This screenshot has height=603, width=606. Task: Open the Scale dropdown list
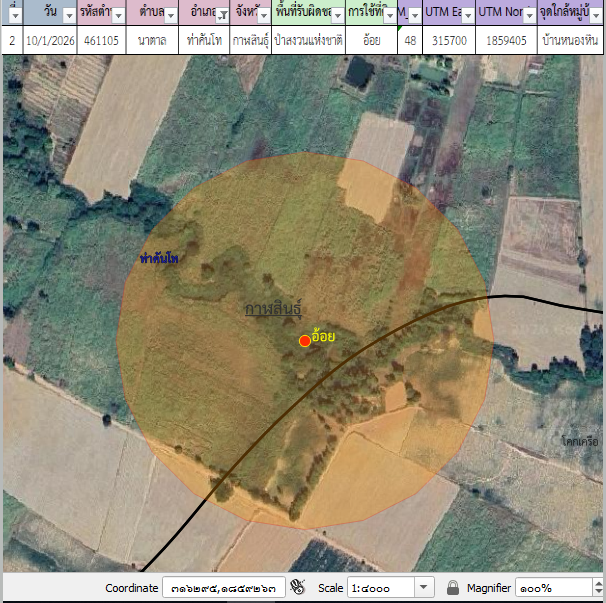pyautogui.click(x=424, y=588)
